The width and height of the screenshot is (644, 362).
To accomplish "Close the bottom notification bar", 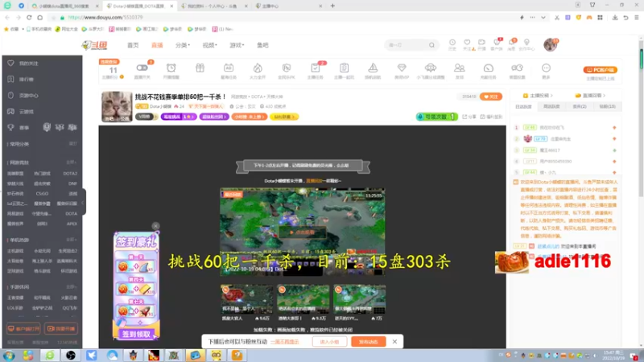I will point(394,341).
